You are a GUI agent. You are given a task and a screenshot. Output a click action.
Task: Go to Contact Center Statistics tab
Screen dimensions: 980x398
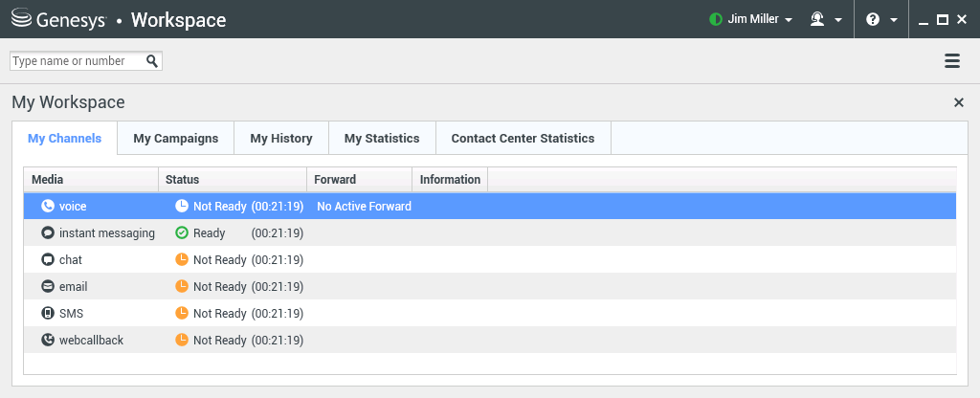coord(523,139)
